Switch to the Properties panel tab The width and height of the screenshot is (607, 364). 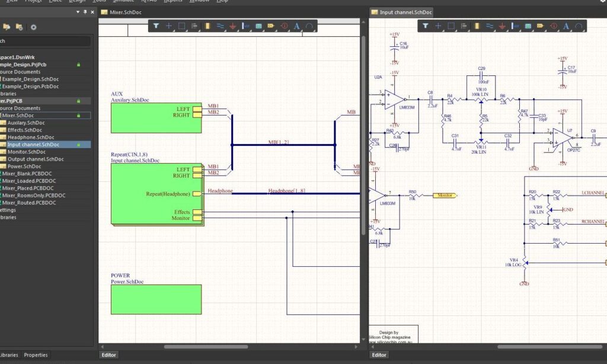[36, 355]
